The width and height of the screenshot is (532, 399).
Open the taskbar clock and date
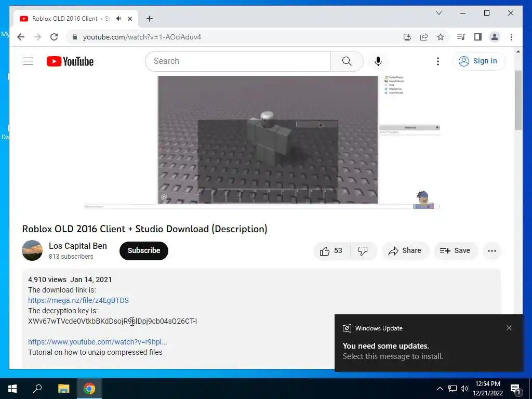click(x=487, y=389)
